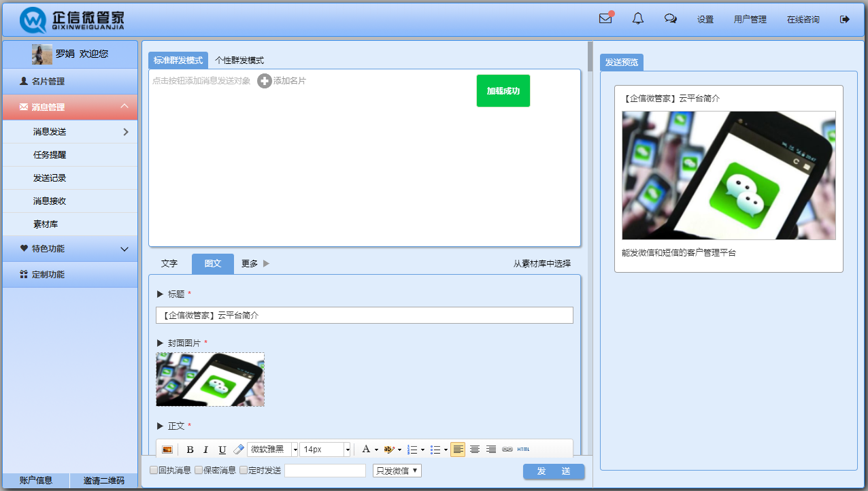The height and width of the screenshot is (491, 868).
Task: Click the eraser clear-format icon
Action: pos(238,450)
